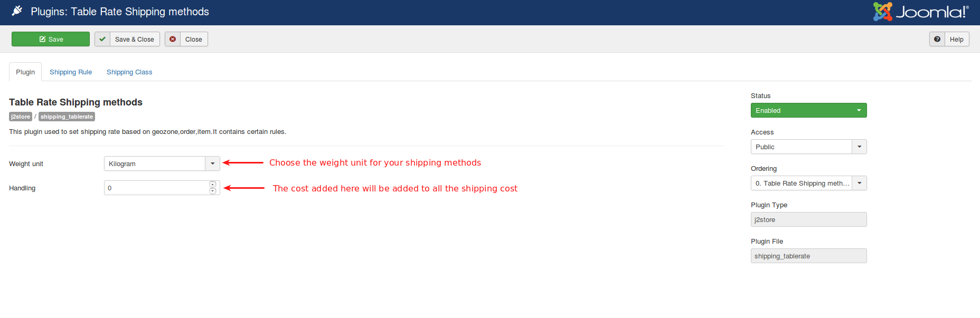Click the Save button

coord(51,39)
